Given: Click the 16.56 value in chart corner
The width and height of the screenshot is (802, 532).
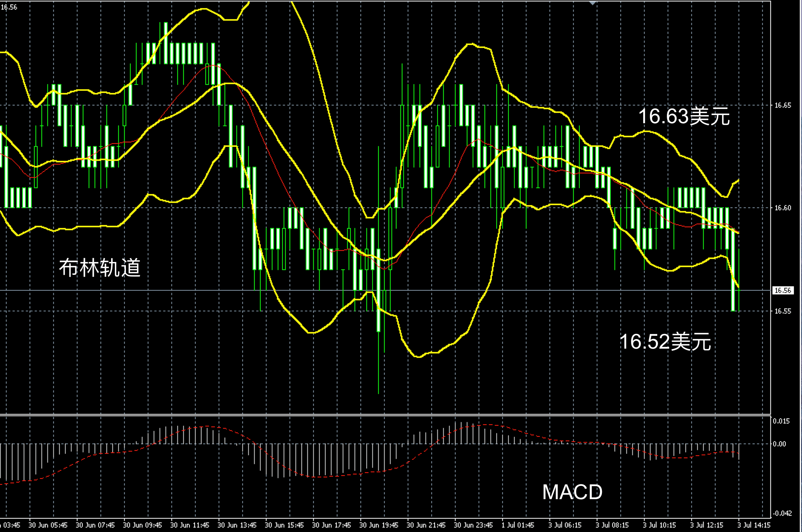Looking at the screenshot, I should tap(9, 7).
